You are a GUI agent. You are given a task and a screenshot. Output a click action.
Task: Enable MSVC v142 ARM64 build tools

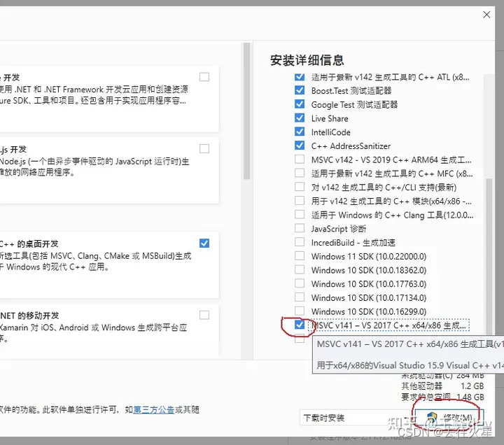pos(300,160)
